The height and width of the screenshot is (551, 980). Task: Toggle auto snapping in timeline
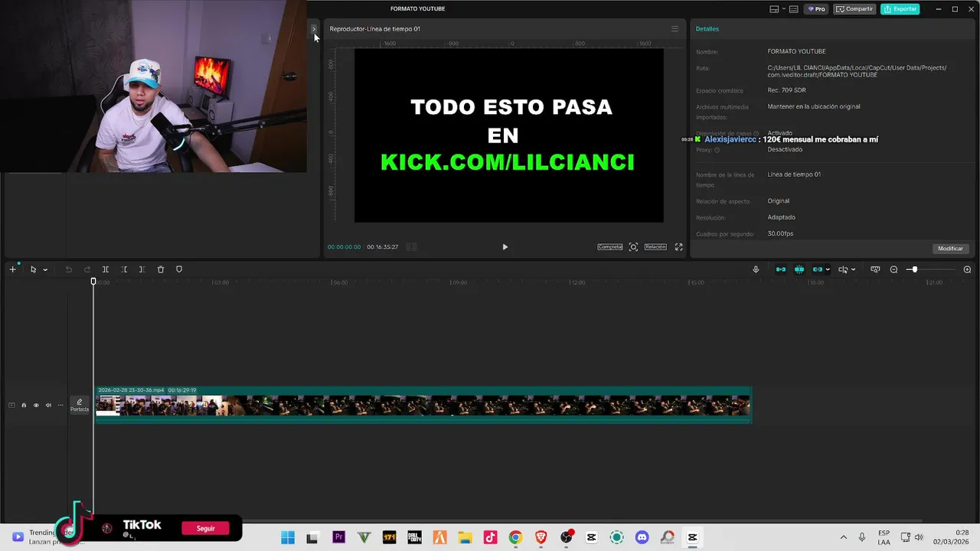click(x=799, y=269)
